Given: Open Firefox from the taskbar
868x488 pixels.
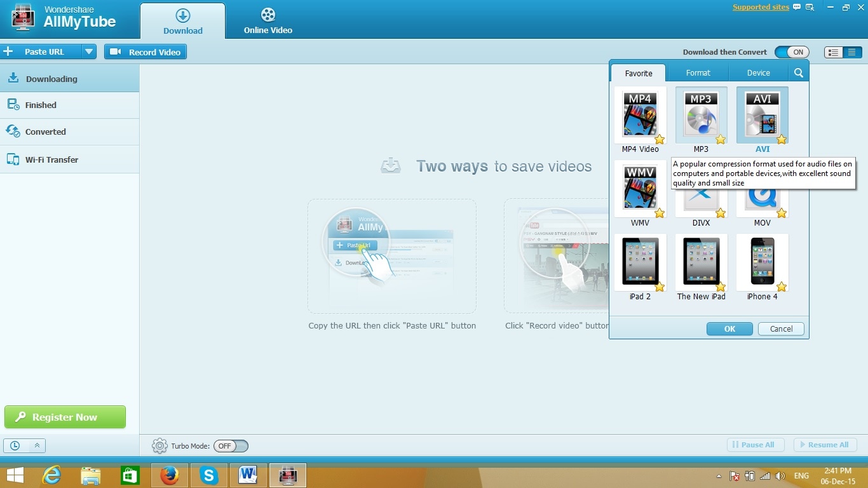Looking at the screenshot, I should [x=170, y=475].
